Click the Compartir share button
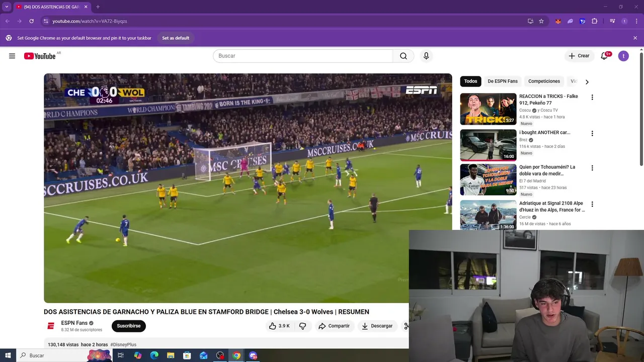The height and width of the screenshot is (362, 644). pyautogui.click(x=334, y=326)
